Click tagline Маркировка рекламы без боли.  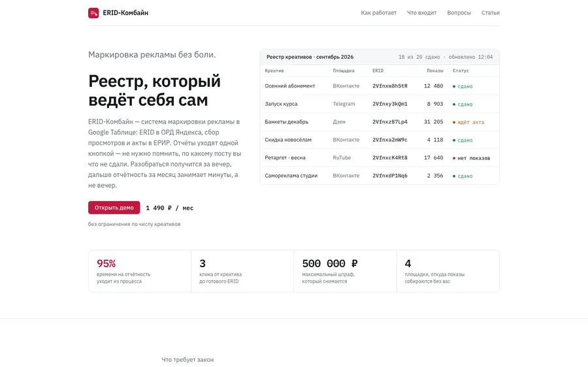[152, 55]
